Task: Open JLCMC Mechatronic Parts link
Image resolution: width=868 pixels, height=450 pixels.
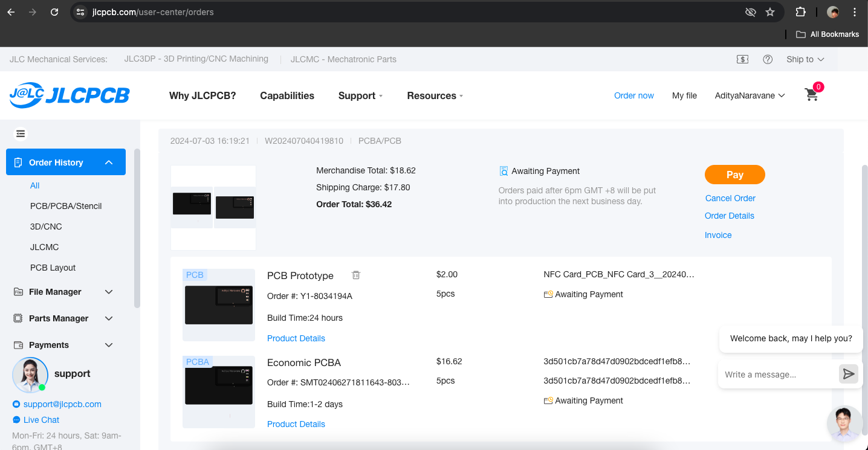Action: 343,59
